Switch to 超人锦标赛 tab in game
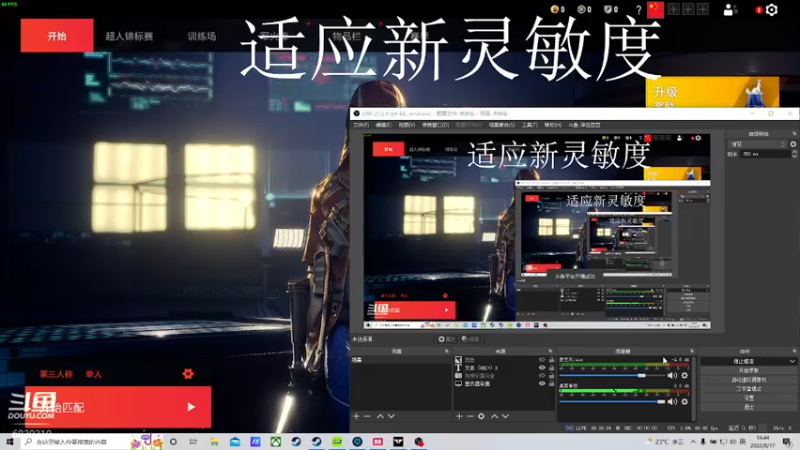 click(129, 36)
